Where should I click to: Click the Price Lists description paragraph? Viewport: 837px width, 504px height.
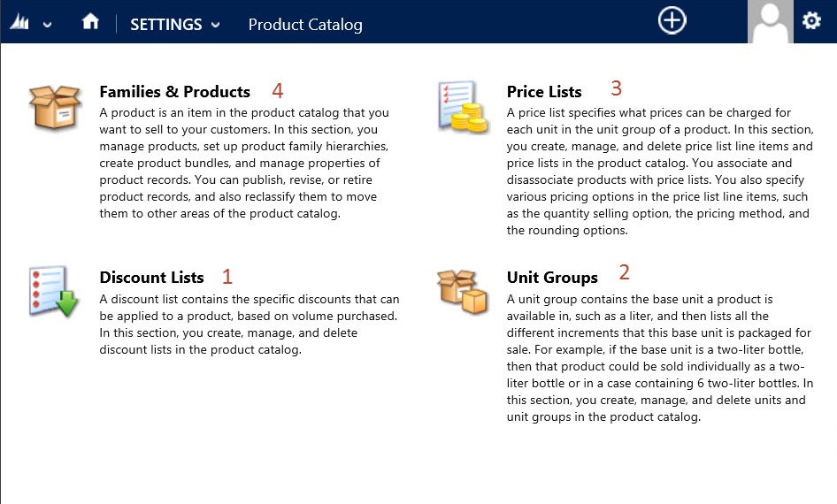(x=659, y=172)
